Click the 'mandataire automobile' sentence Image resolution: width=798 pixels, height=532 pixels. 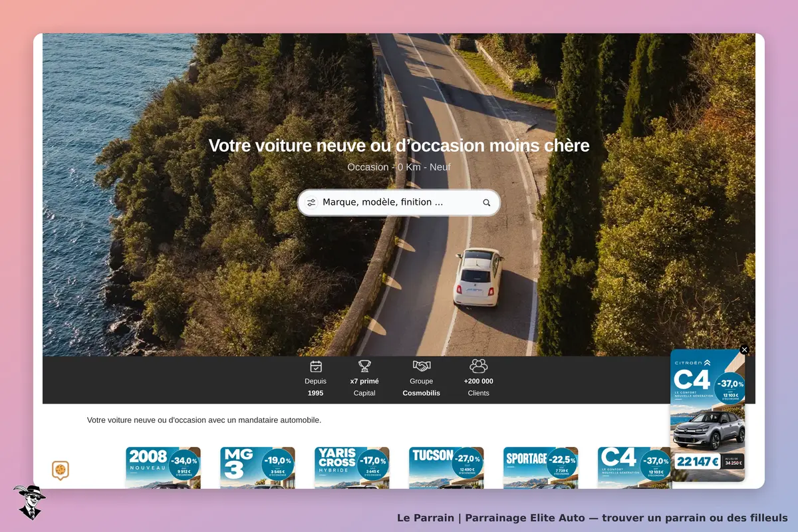click(x=204, y=420)
